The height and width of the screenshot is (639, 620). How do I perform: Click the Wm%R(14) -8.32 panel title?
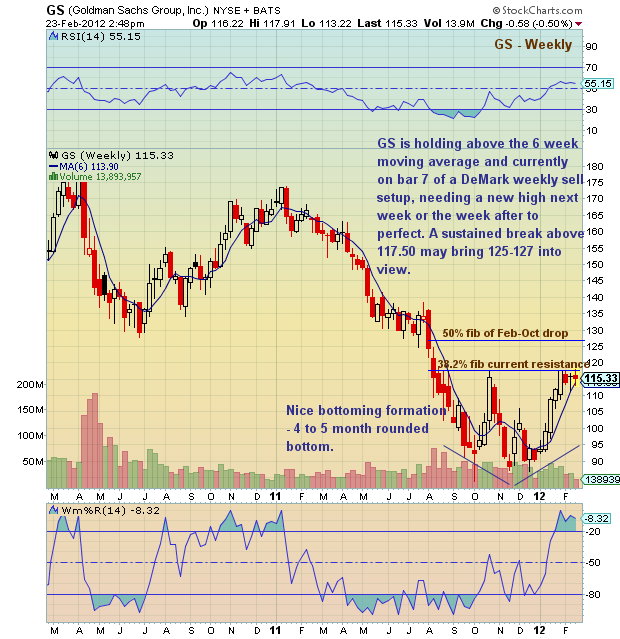click(110, 510)
